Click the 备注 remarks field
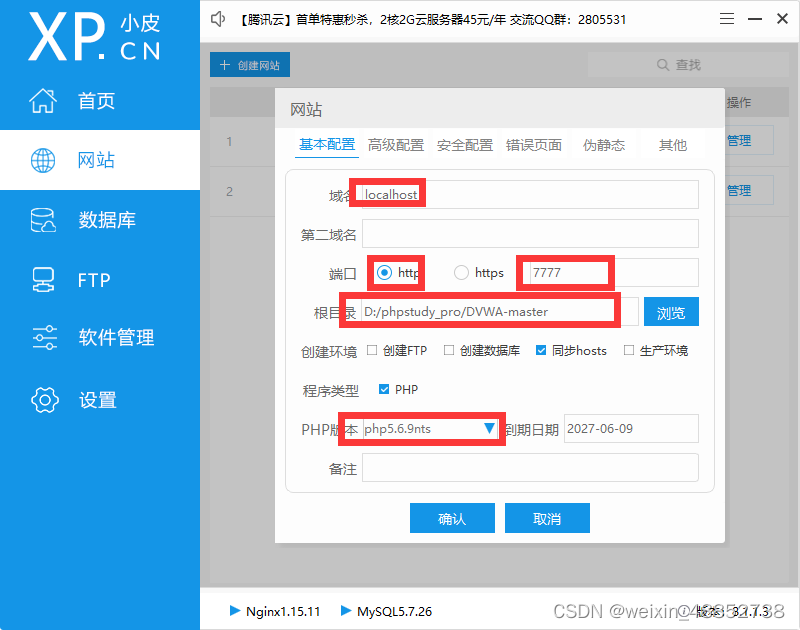Image resolution: width=800 pixels, height=630 pixels. (530, 467)
